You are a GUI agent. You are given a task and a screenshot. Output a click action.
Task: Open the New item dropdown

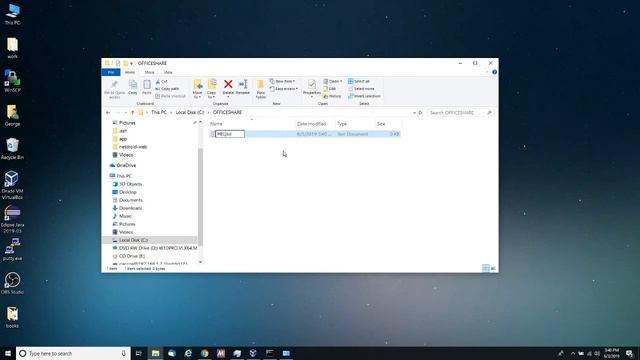(282, 81)
